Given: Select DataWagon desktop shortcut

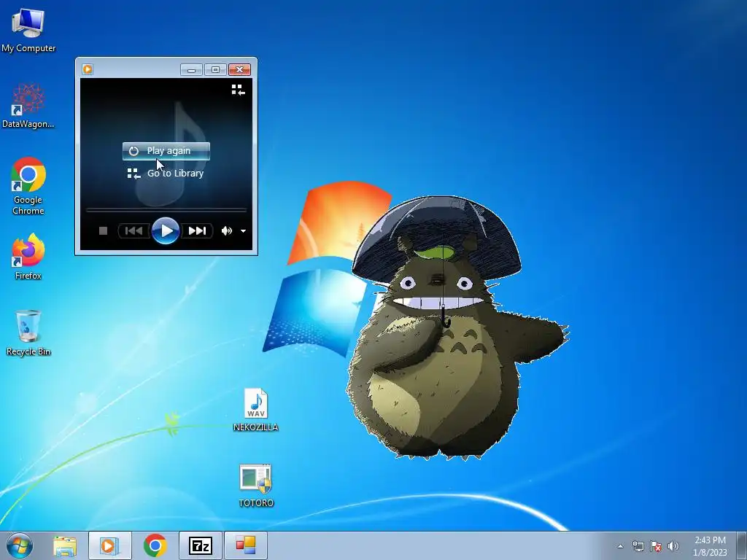Looking at the screenshot, I should coord(28,106).
